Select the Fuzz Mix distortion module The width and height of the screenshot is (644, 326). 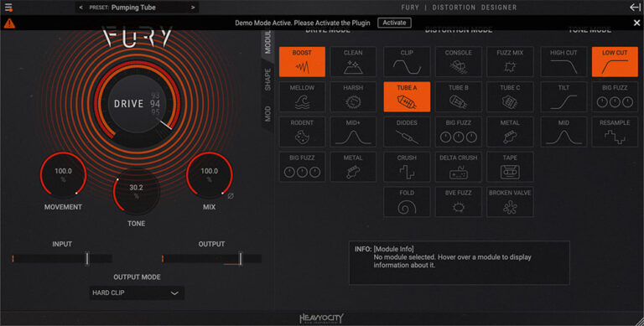click(510, 61)
